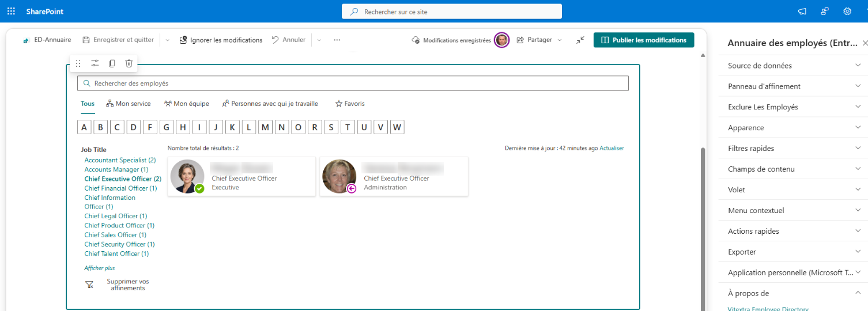Click Enregistrer et quitter button
868x311 pixels.
click(118, 40)
